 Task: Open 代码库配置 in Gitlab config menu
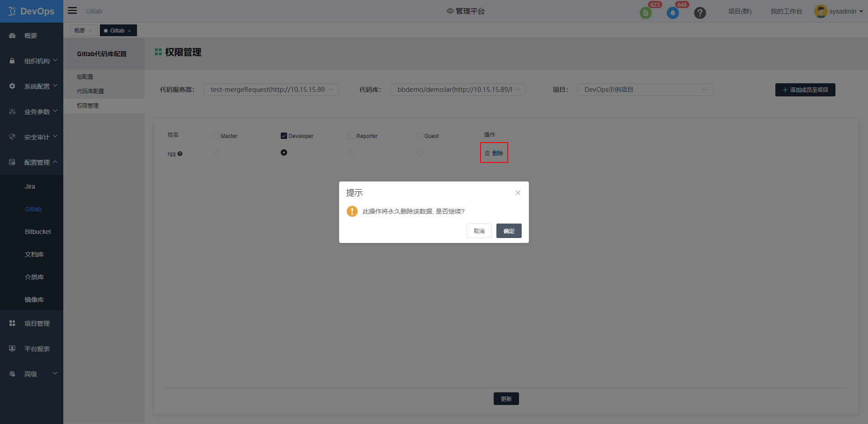coord(90,91)
